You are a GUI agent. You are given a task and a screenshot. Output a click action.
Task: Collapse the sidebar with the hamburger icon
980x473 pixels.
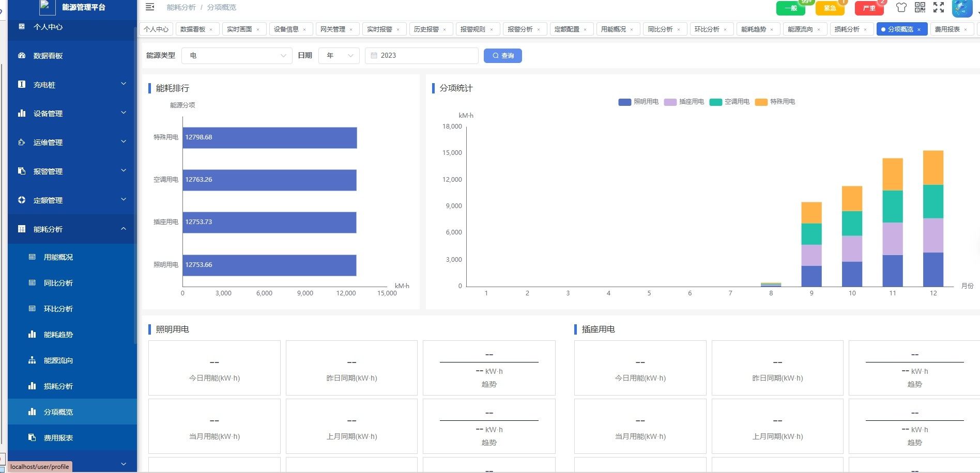tap(150, 7)
